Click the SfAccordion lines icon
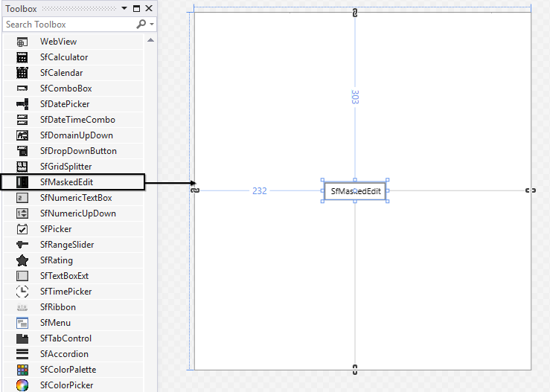The width and height of the screenshot is (550, 392). point(22,354)
